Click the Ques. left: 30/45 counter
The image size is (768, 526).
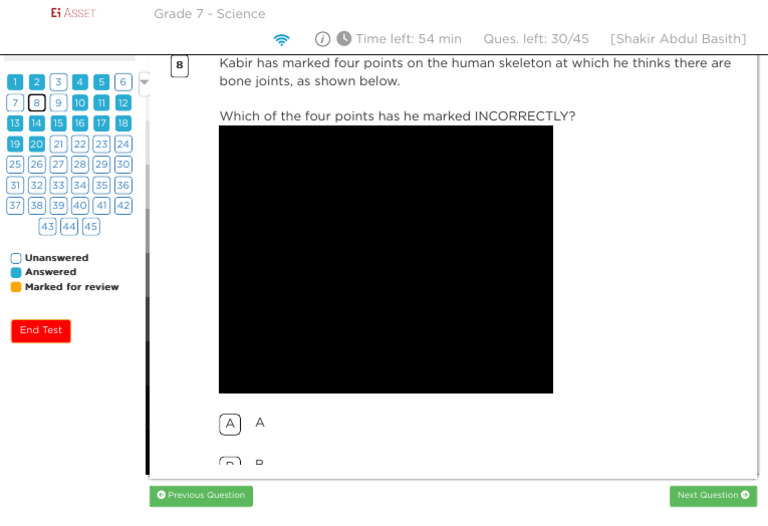click(536, 39)
